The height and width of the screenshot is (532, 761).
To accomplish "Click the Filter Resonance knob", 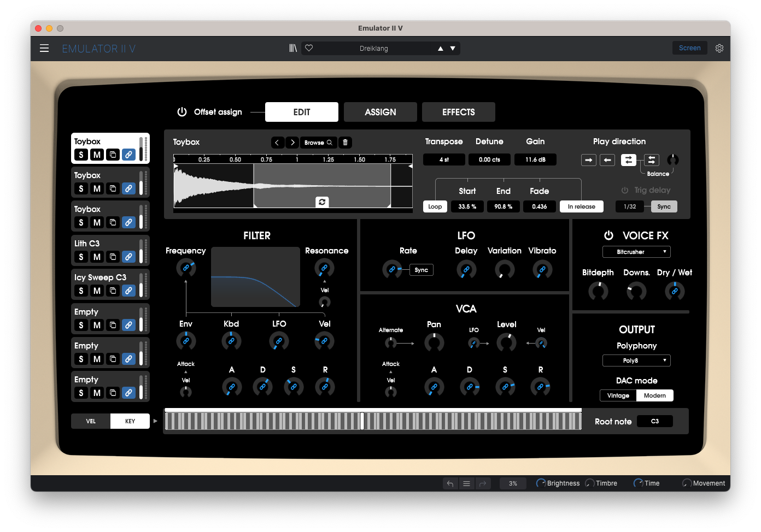I will pyautogui.click(x=324, y=268).
